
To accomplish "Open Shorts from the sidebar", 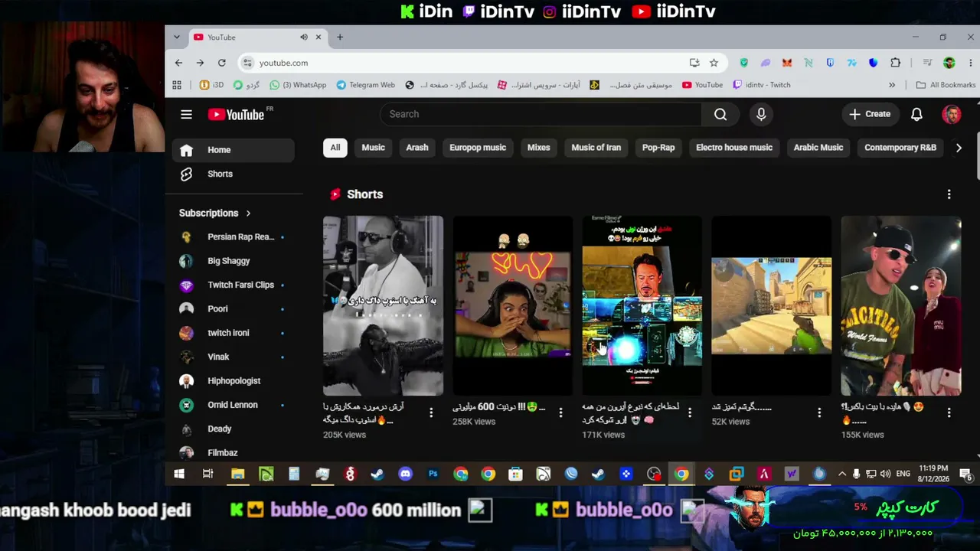I will 233,174.
